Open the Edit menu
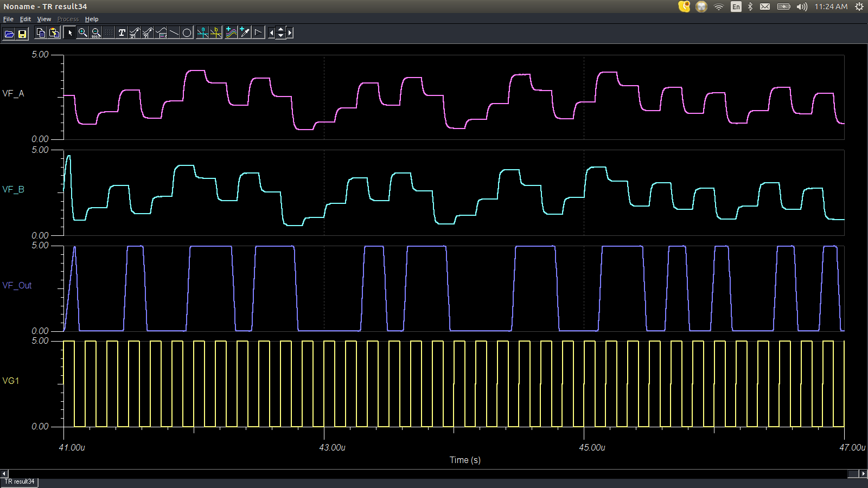Image resolution: width=868 pixels, height=488 pixels. tap(25, 18)
